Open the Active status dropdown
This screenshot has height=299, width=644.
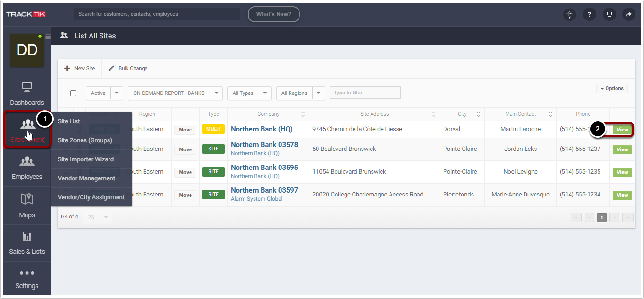click(104, 93)
